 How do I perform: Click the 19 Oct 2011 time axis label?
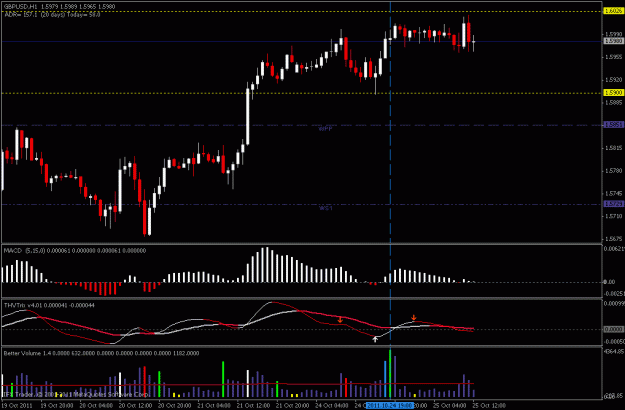point(18,406)
